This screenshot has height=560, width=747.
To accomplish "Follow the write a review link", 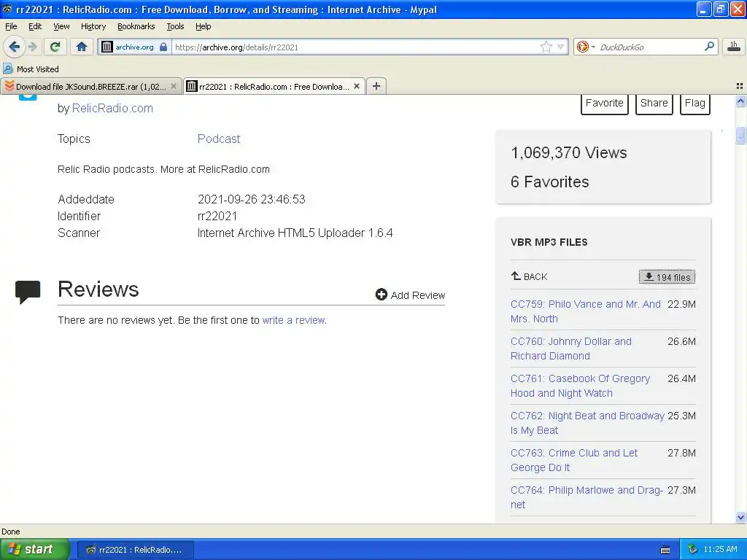I will pyautogui.click(x=293, y=320).
